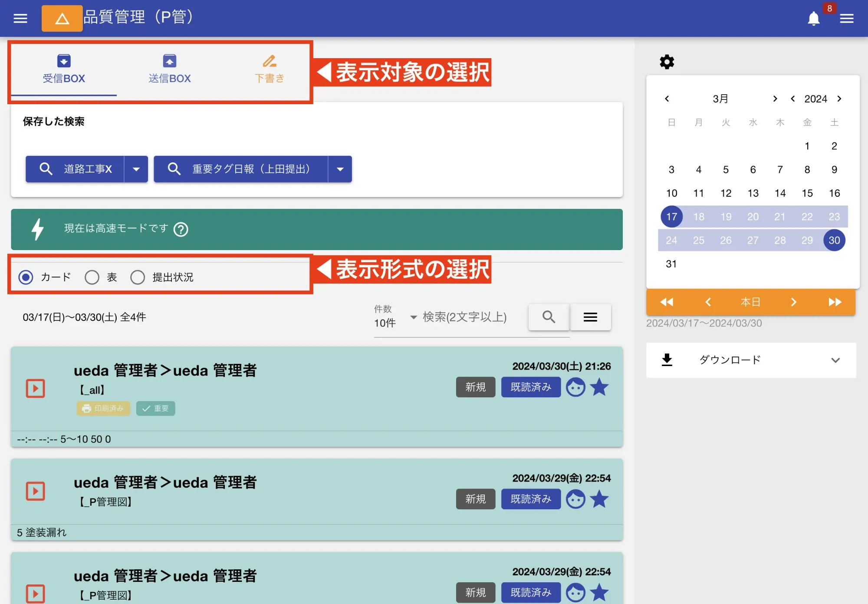Expand the ダウンロード section chevron
The width and height of the screenshot is (868, 604).
(x=835, y=360)
